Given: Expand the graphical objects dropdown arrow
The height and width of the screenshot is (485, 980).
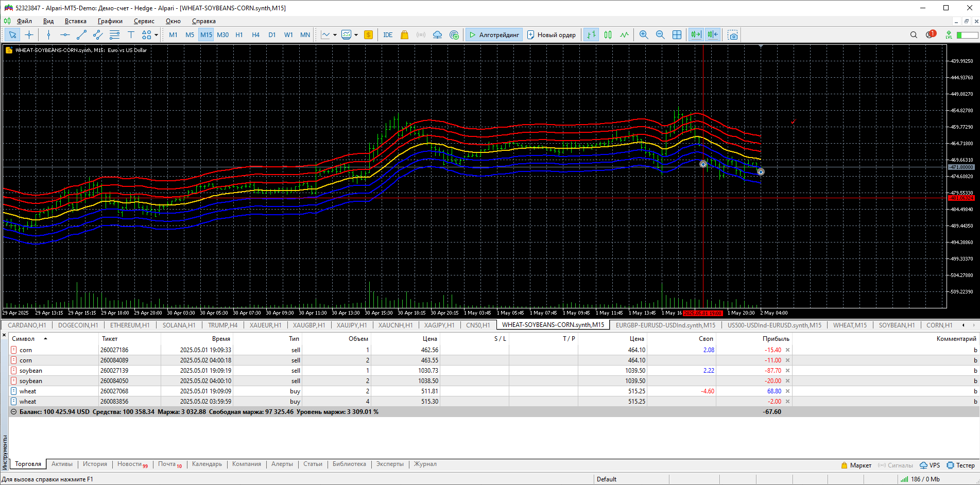Looking at the screenshot, I should 156,35.
